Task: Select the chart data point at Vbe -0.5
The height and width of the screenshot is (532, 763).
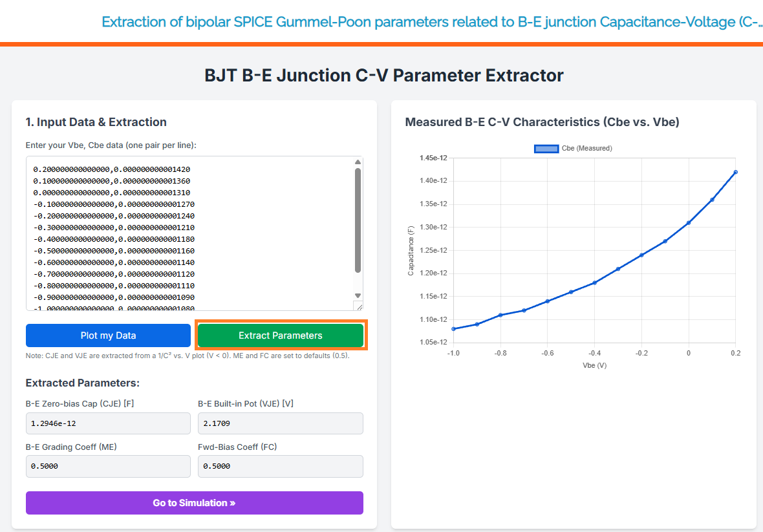Action: [x=571, y=292]
